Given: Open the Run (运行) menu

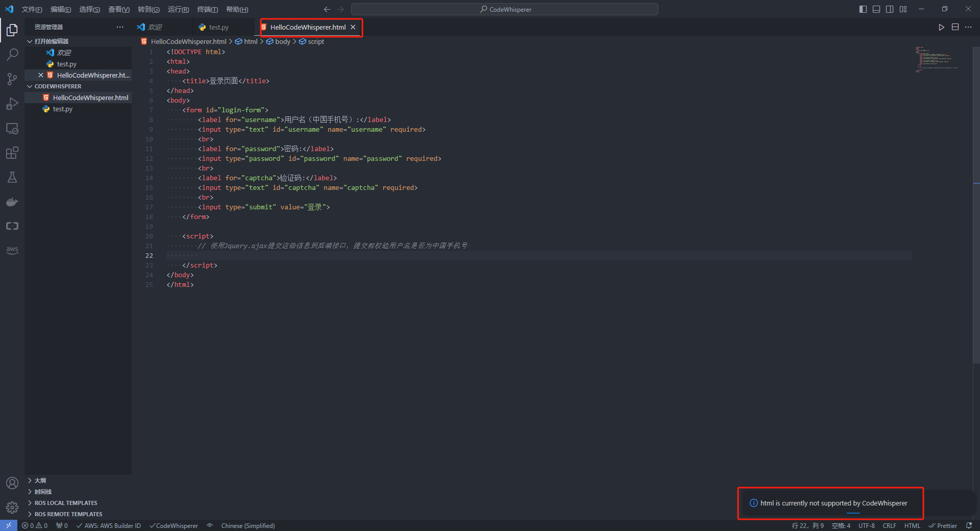Looking at the screenshot, I should [178, 9].
